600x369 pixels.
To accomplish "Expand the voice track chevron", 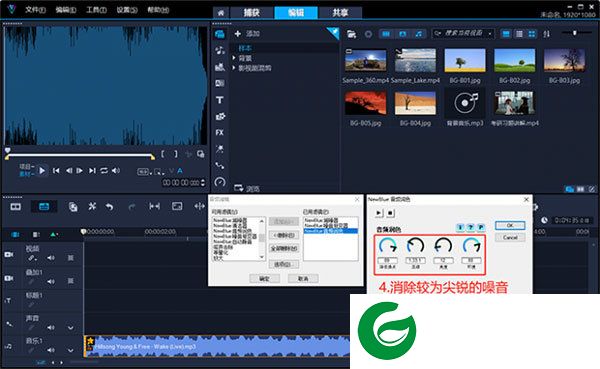I will click(x=71, y=328).
